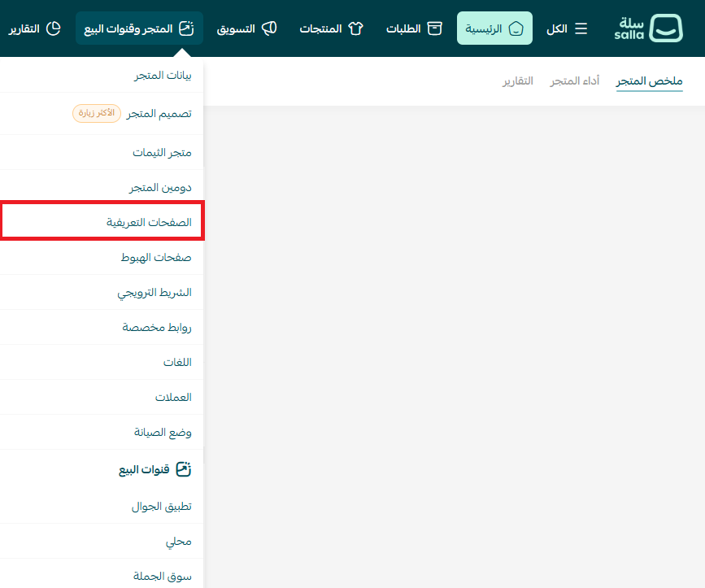Open اللغات menu entry
The image size is (705, 588).
coord(102,362)
